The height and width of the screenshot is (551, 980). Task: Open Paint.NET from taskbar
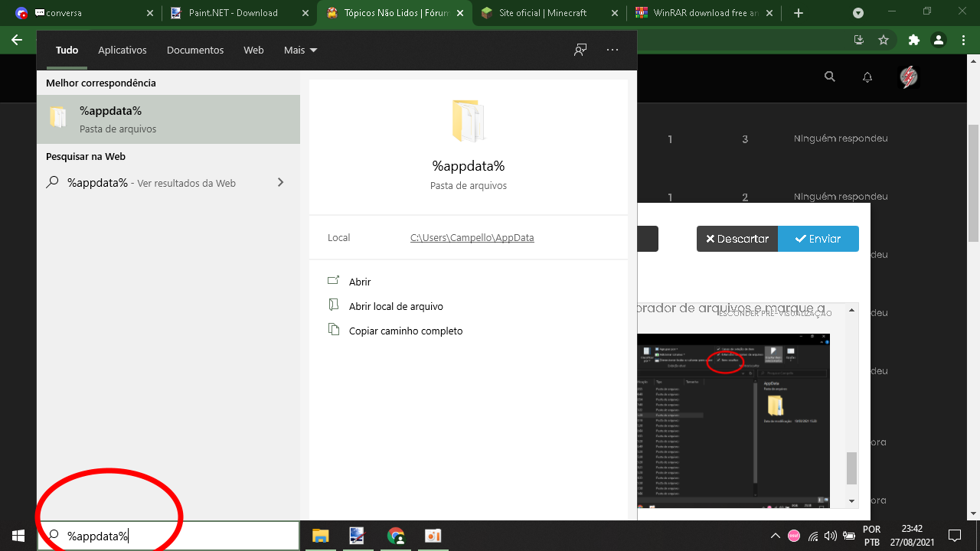click(357, 535)
